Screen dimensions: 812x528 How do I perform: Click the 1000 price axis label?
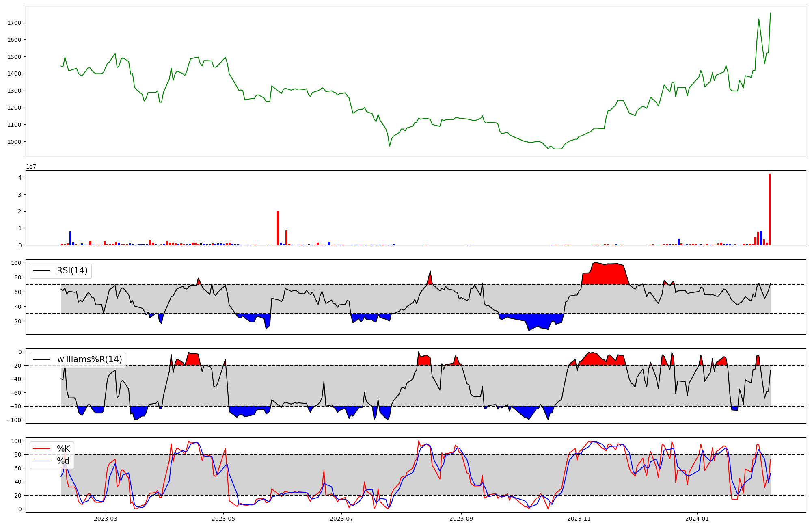[x=14, y=142]
